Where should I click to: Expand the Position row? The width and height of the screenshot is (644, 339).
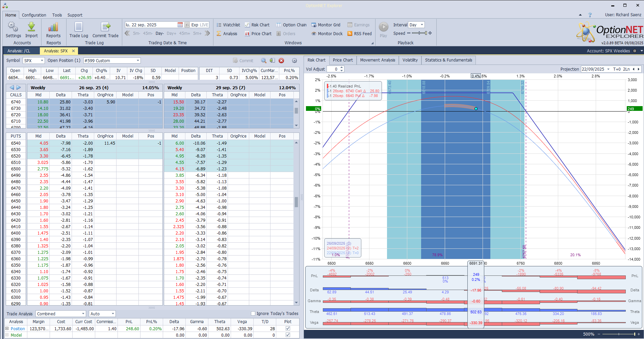[x=7, y=328]
